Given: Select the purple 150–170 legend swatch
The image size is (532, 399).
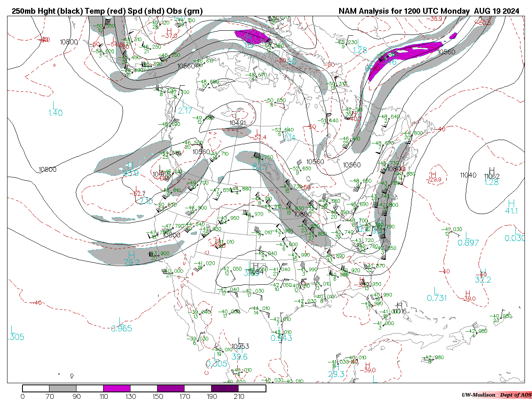Looking at the screenshot, I should click(x=171, y=388).
